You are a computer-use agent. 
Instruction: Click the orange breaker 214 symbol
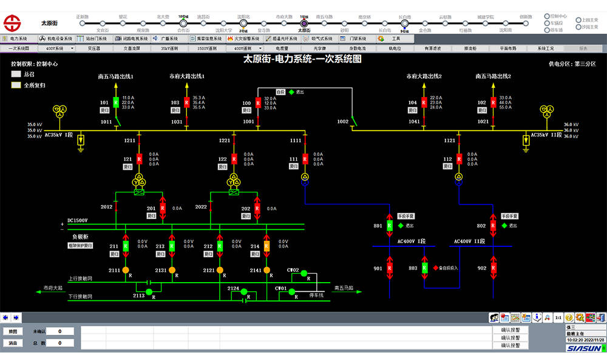(266, 246)
